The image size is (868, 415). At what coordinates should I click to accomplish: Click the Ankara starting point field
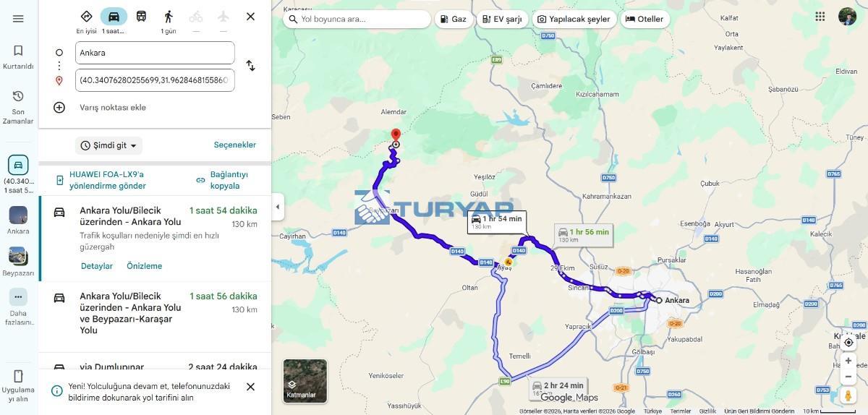tap(155, 53)
